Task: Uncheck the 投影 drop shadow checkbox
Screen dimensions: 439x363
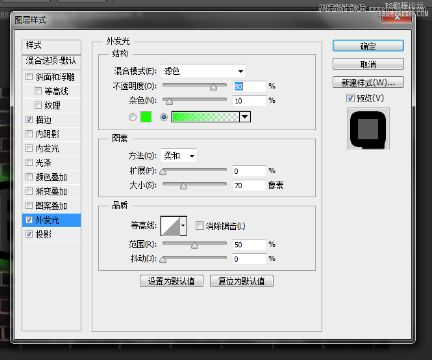Action: click(29, 234)
